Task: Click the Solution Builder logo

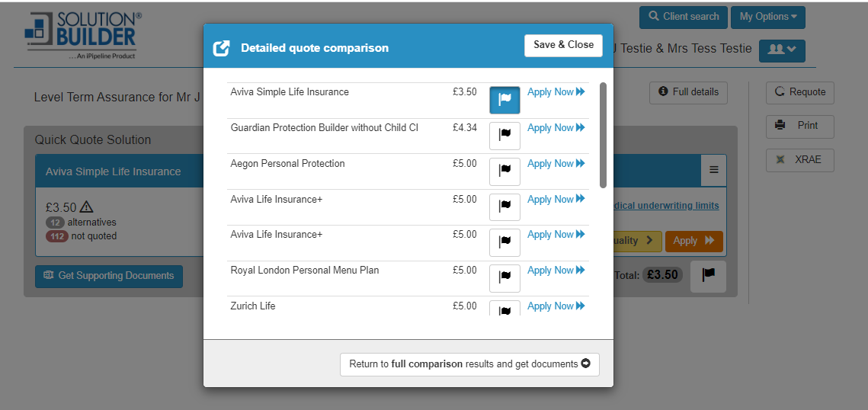Action: pos(82,35)
